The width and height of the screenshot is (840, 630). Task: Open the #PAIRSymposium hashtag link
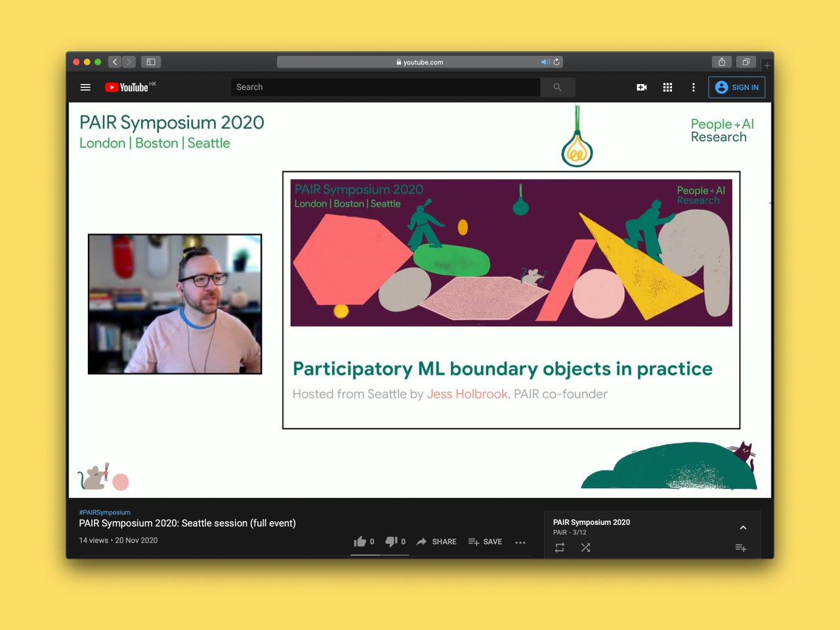coord(105,513)
